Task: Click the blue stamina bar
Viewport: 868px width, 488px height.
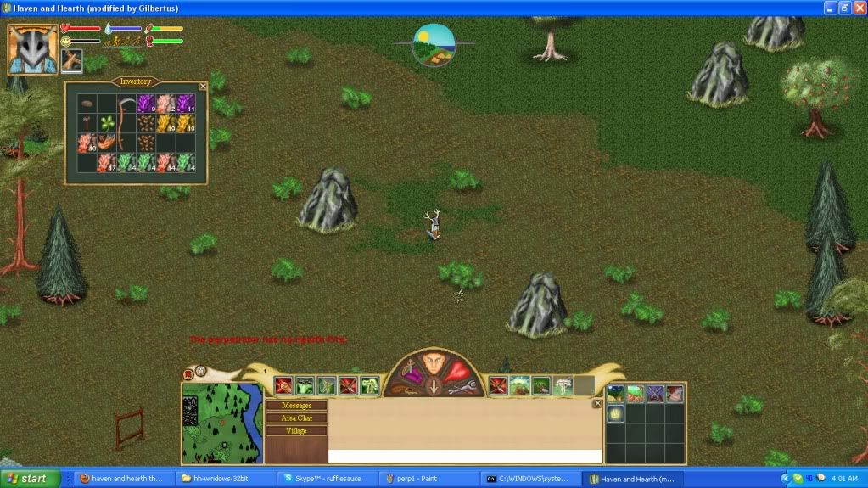Action: pyautogui.click(x=123, y=28)
